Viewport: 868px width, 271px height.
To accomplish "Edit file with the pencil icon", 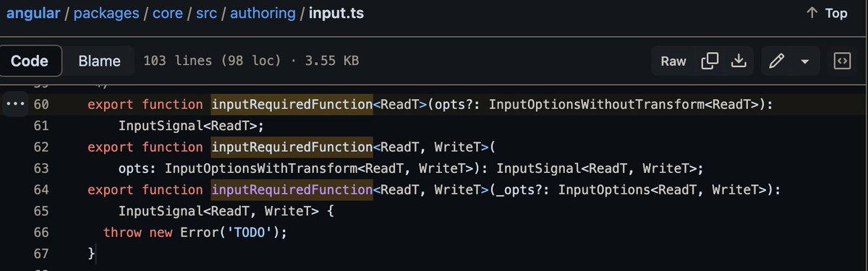I will [777, 61].
